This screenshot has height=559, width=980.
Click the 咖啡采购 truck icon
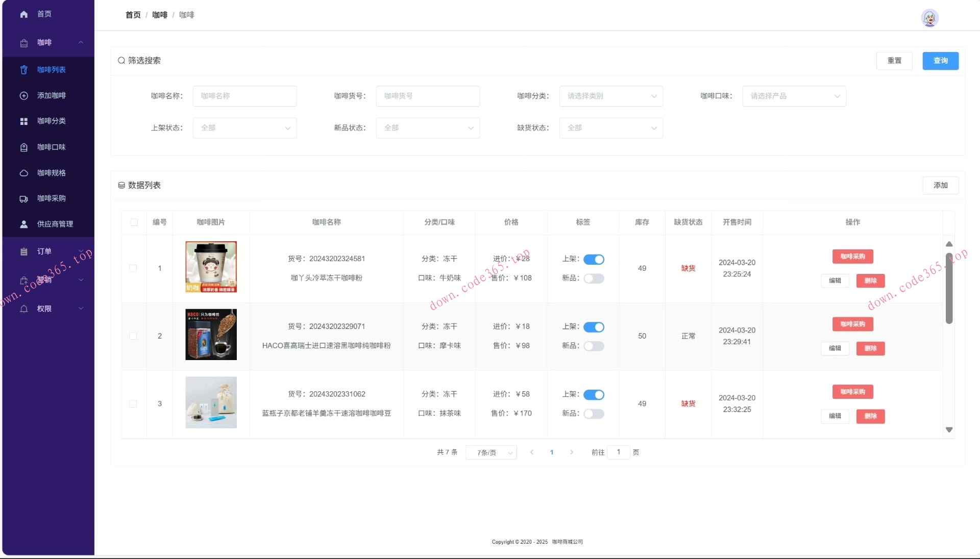tap(23, 198)
